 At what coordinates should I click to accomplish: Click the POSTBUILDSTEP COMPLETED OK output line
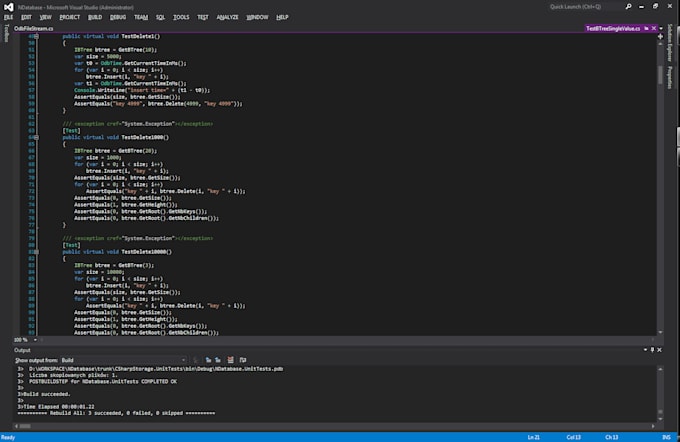[97, 382]
